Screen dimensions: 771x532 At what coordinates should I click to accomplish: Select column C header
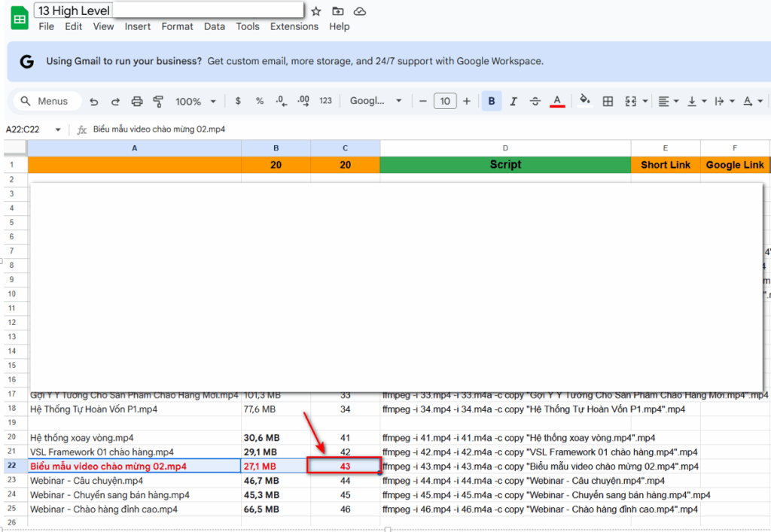click(x=345, y=147)
